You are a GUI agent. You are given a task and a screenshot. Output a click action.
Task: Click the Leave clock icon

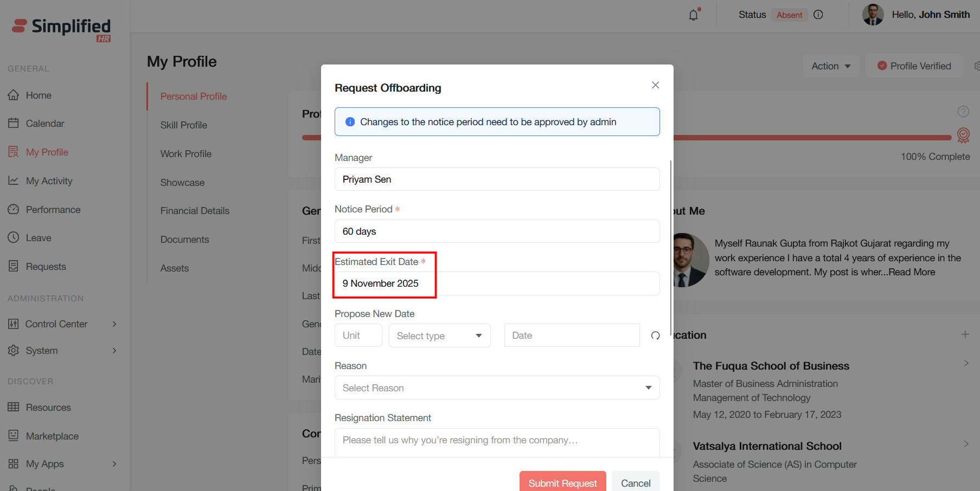tap(14, 238)
